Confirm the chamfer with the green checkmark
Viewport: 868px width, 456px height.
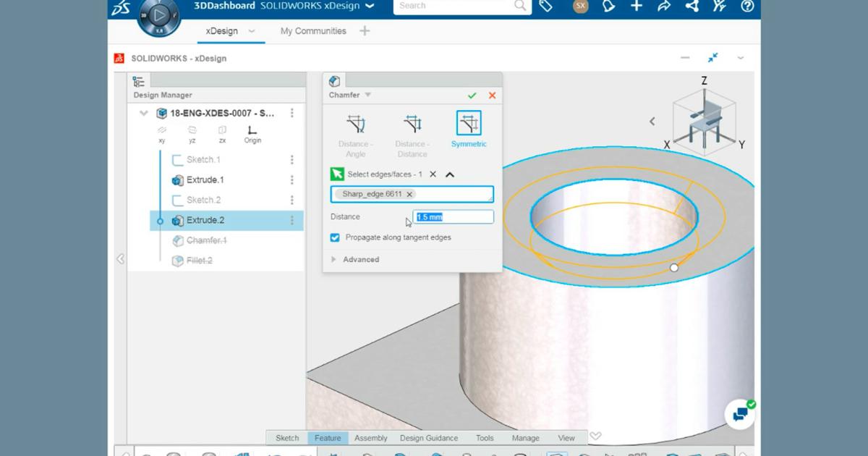click(x=472, y=95)
